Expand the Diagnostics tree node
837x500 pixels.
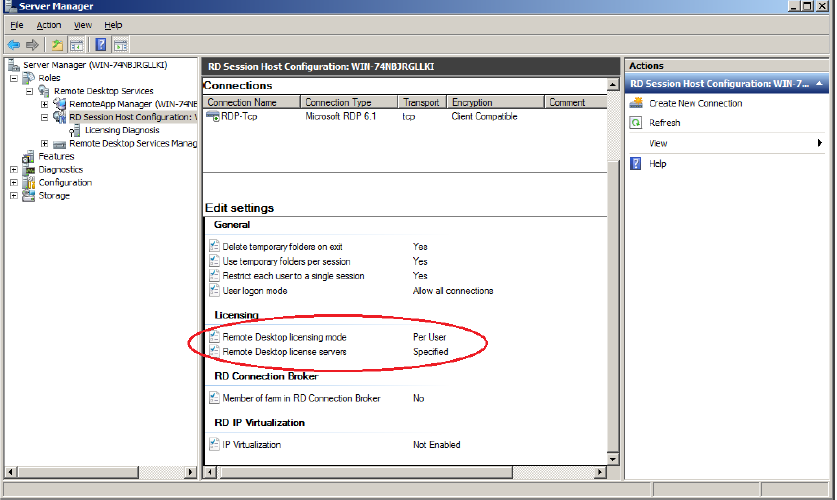tap(14, 170)
